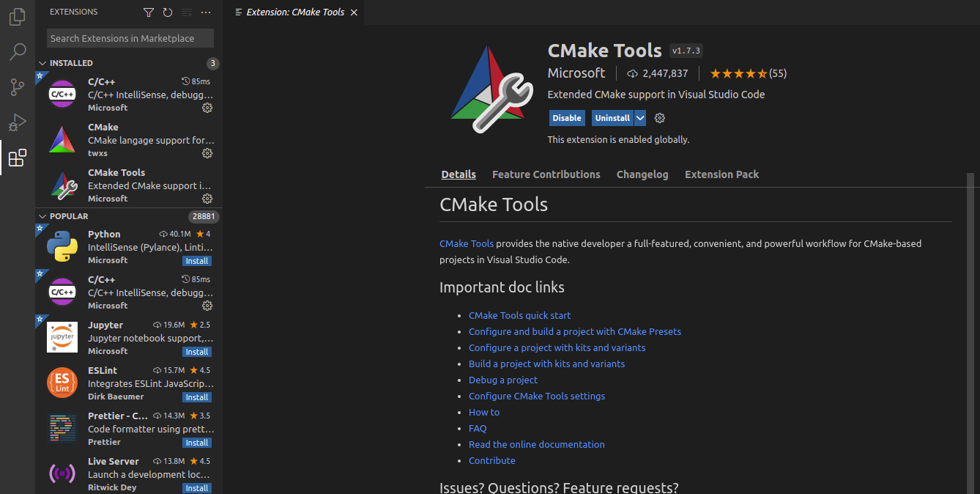Image resolution: width=980 pixels, height=494 pixels.
Task: Switch to Feature Contributions tab
Action: (546, 174)
